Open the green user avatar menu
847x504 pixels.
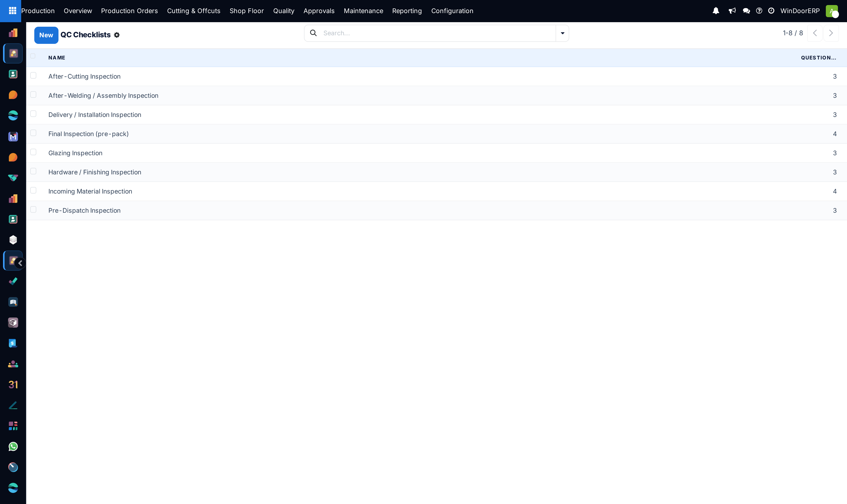832,11
